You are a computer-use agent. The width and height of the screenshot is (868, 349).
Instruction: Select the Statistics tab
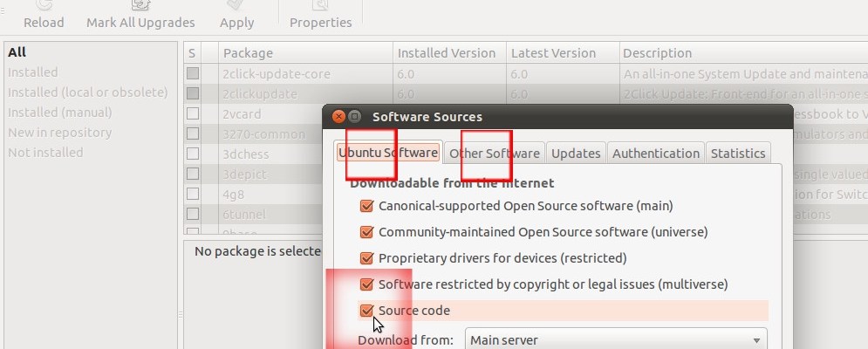point(738,154)
